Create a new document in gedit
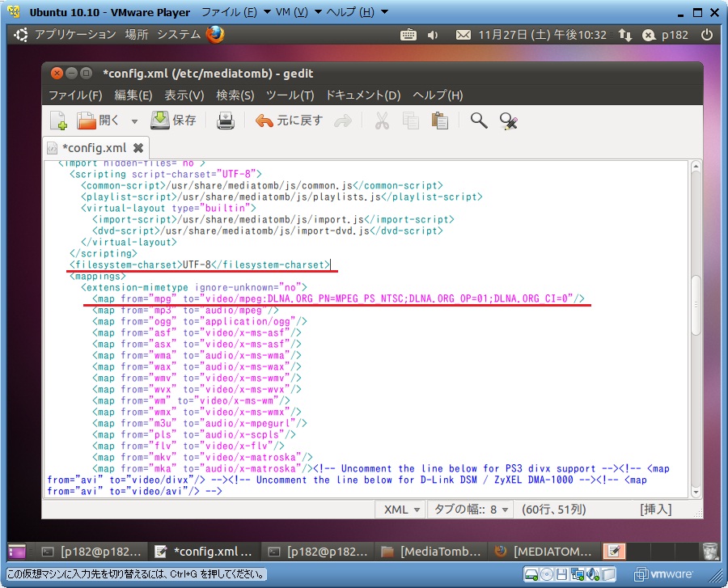This screenshot has width=728, height=588. pos(59,121)
